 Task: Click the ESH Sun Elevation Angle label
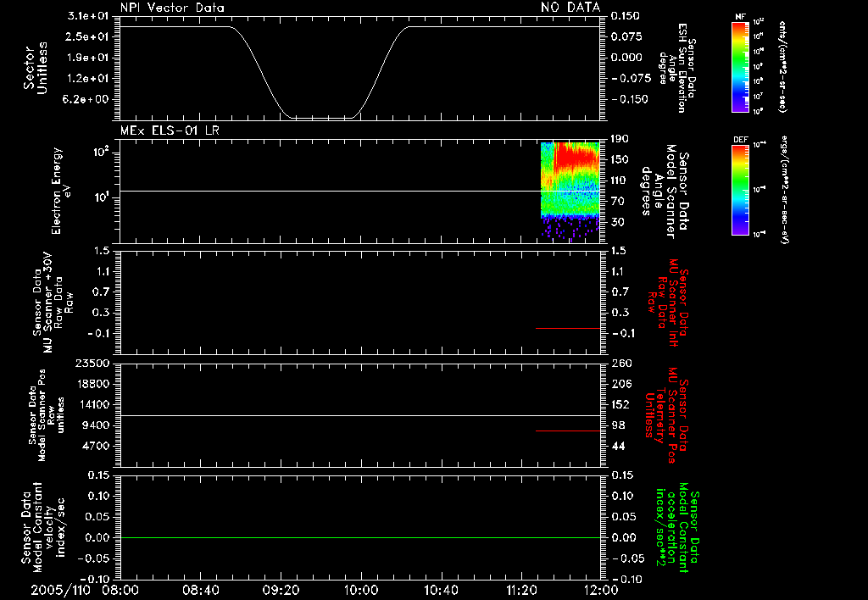point(676,68)
